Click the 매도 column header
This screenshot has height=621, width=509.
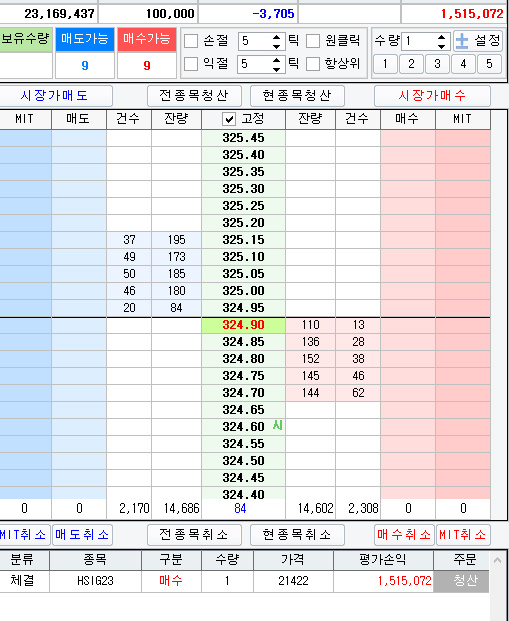coord(79,119)
